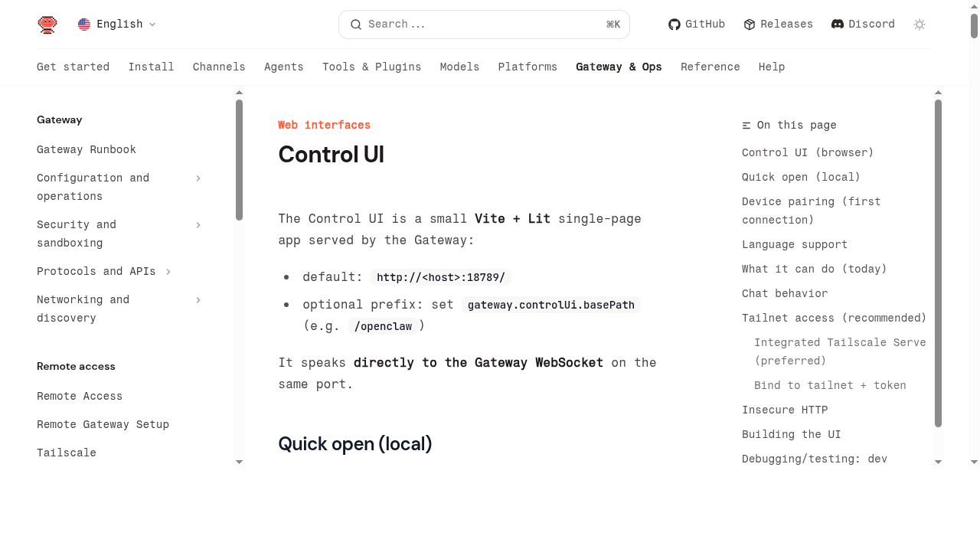Click the list icon beside On this page
This screenshot has width=980, height=536.
click(x=744, y=125)
